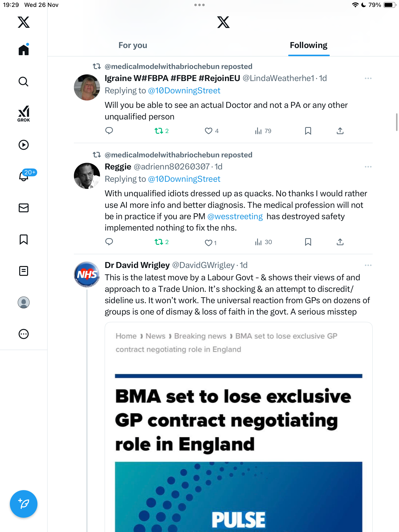Open Messages envelope in sidebar
The image size is (399, 532).
pyautogui.click(x=24, y=208)
